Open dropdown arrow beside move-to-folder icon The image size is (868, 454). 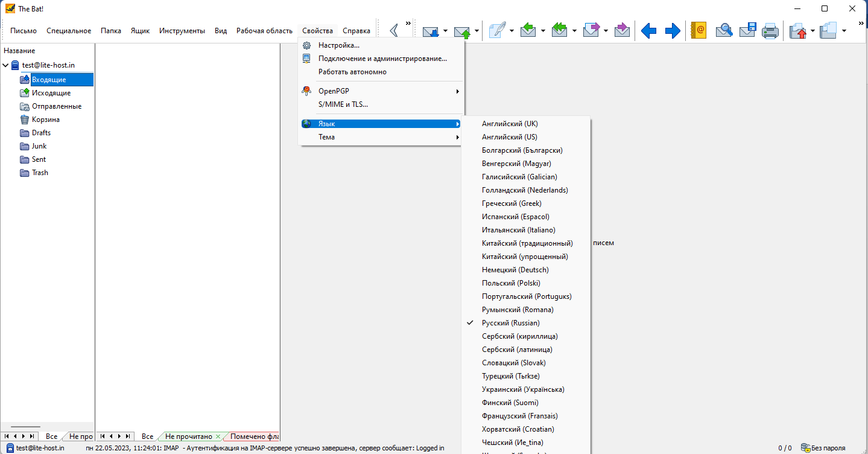pos(813,31)
